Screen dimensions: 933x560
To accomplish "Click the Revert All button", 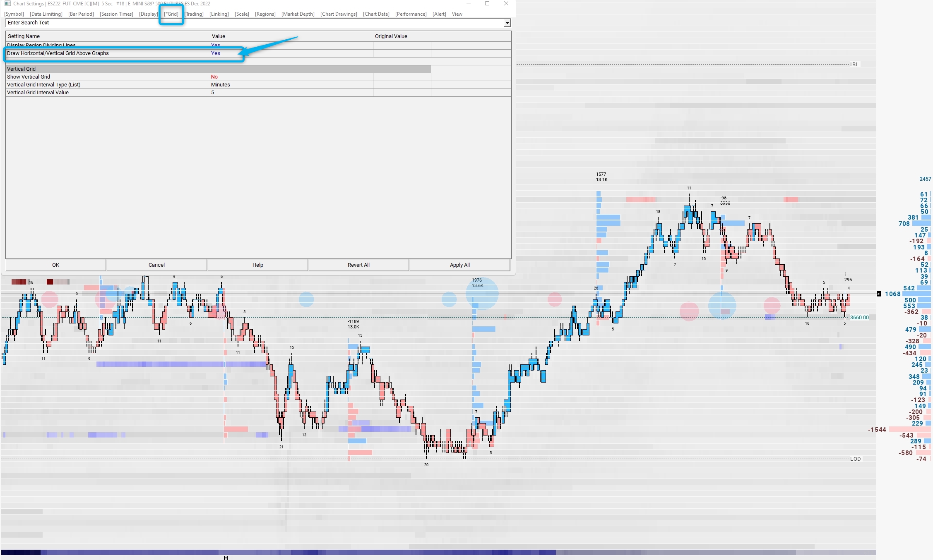I will pyautogui.click(x=358, y=265).
